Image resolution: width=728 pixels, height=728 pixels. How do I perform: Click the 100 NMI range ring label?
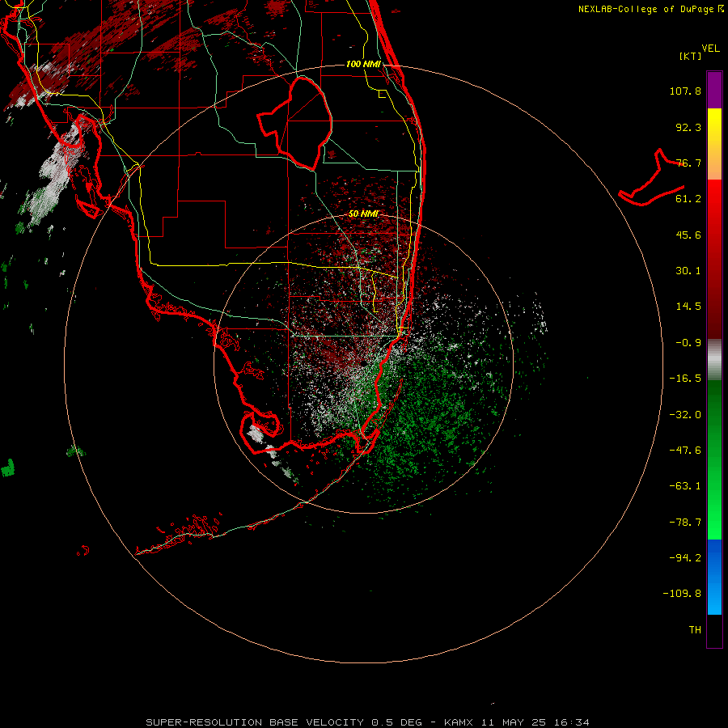pyautogui.click(x=363, y=64)
